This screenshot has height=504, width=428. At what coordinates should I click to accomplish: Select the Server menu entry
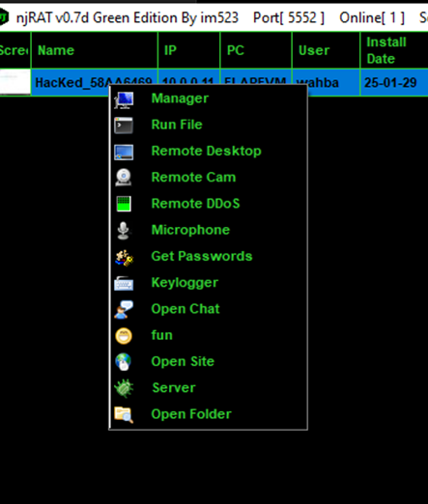tap(208, 388)
